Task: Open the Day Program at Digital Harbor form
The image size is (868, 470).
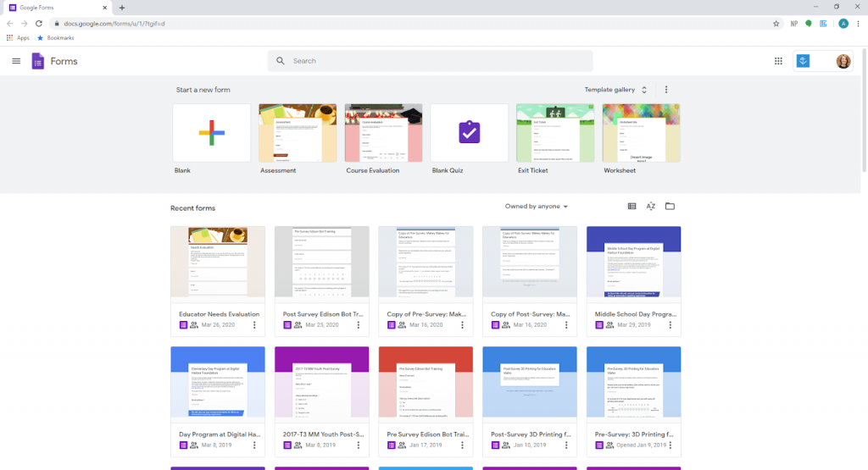Action: 218,401
